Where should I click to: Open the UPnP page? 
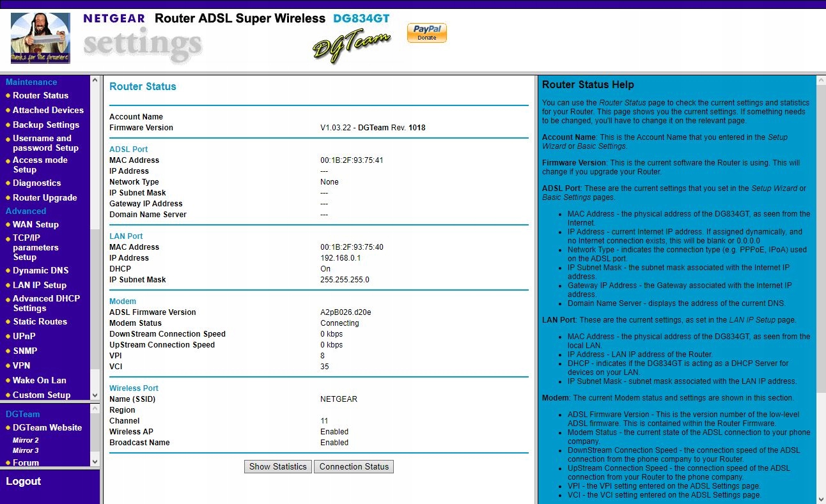tap(24, 336)
